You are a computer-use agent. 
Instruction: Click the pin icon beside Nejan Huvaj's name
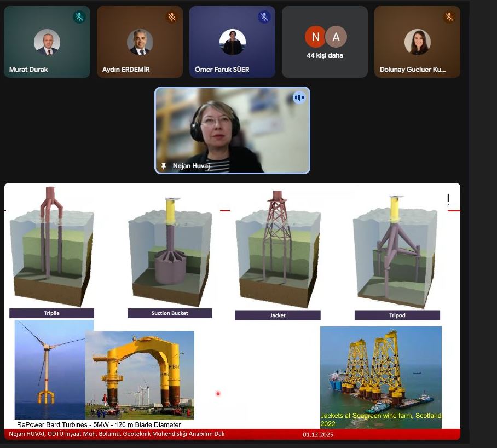coord(163,166)
